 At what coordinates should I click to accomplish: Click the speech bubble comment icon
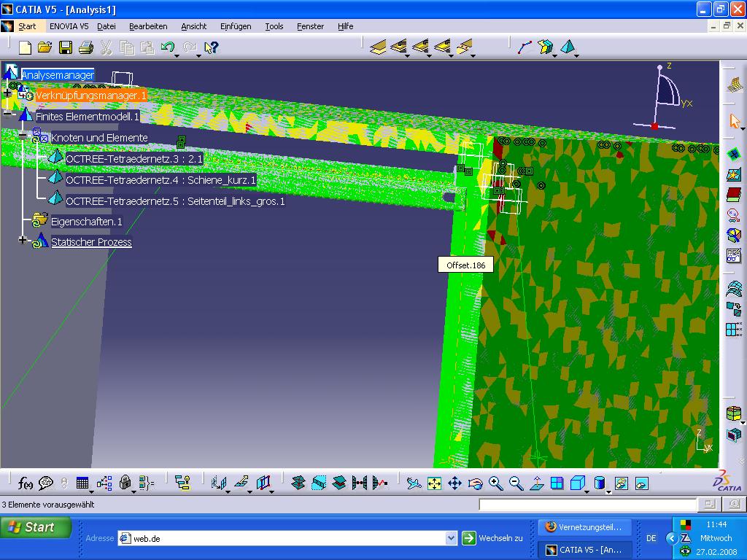click(x=45, y=483)
